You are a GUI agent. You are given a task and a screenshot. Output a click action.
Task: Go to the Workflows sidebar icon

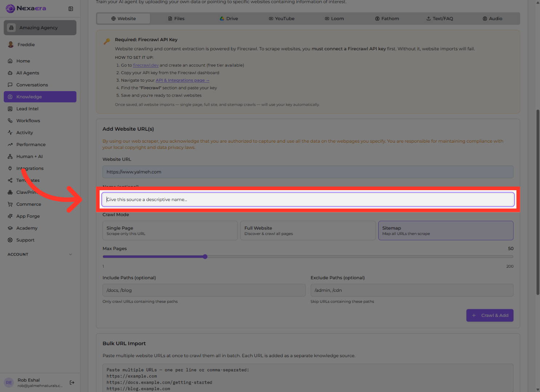coord(10,121)
